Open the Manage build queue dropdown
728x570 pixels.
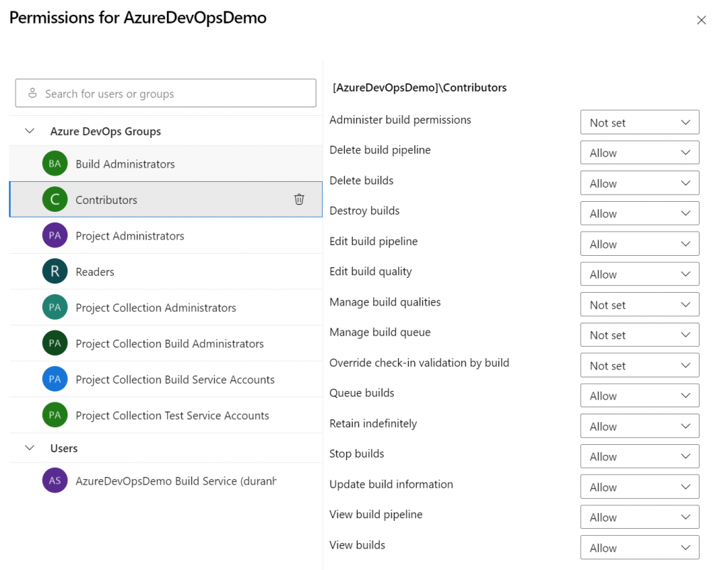click(639, 335)
